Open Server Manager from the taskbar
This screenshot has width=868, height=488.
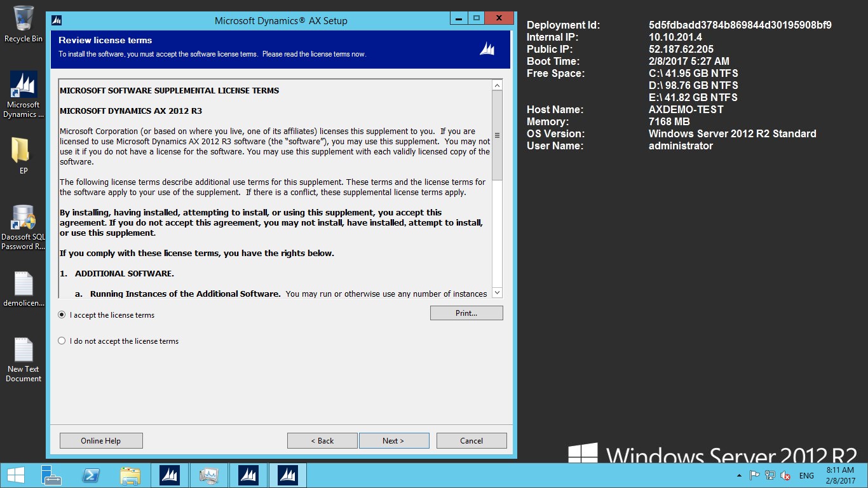coord(51,475)
